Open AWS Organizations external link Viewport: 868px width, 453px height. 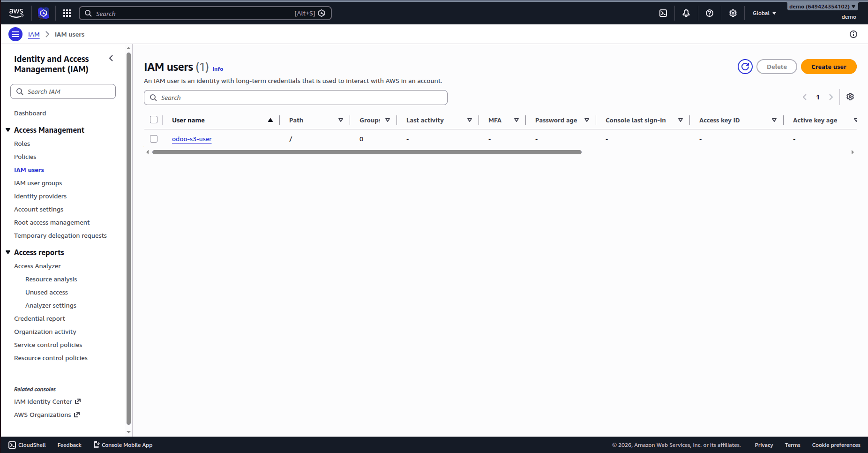pyautogui.click(x=47, y=415)
